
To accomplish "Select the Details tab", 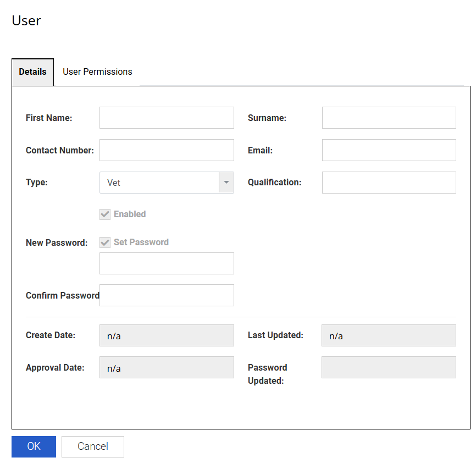I will [32, 72].
